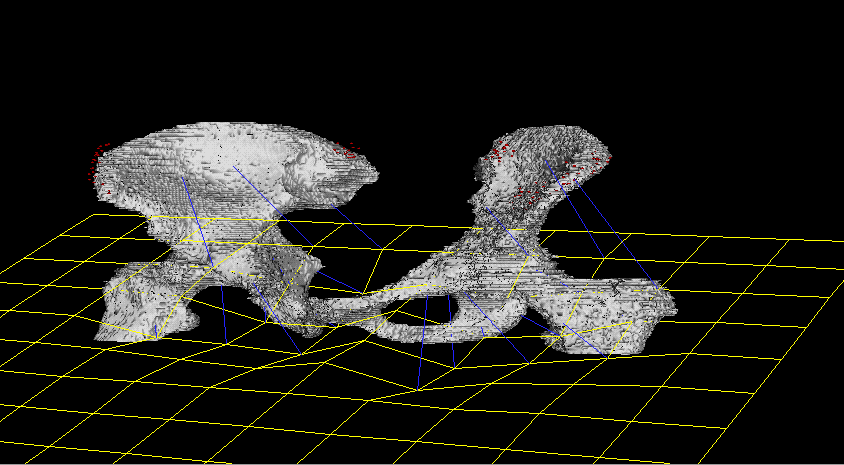Screen dimensions: 844x465
Task: Click the yellow grid's far-left corner
Action: (5, 270)
